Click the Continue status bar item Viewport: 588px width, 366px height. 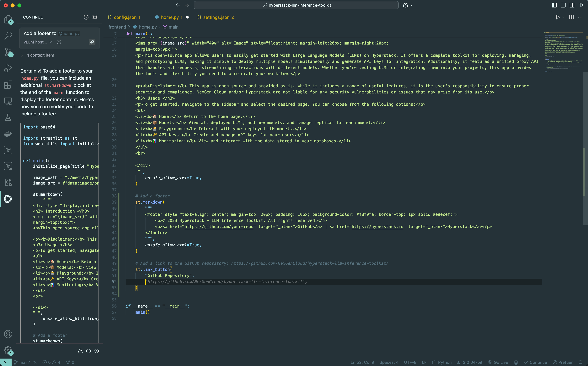(x=536, y=362)
